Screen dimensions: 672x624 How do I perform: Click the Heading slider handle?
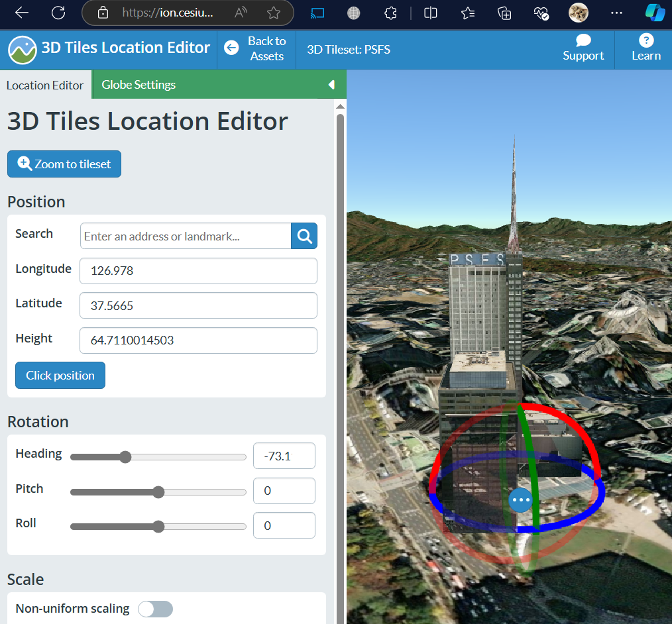[125, 457]
